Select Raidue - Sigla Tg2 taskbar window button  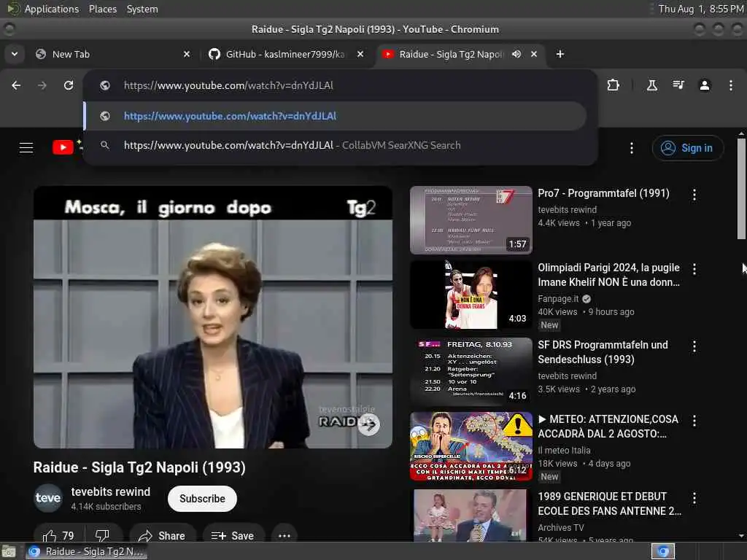point(86,551)
